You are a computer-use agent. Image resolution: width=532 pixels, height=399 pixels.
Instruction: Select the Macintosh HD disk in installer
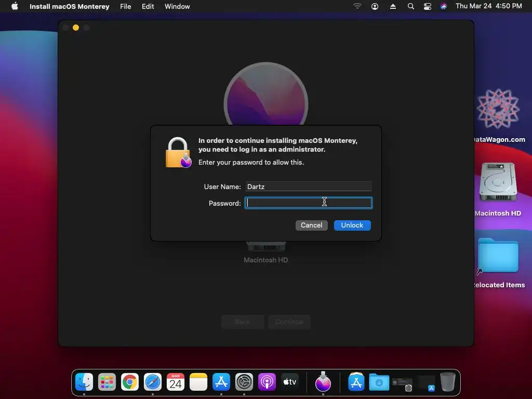[265, 252]
